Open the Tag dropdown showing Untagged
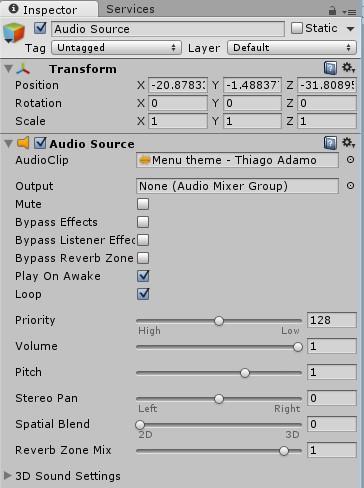This screenshot has height=488, width=364. pyautogui.click(x=116, y=48)
